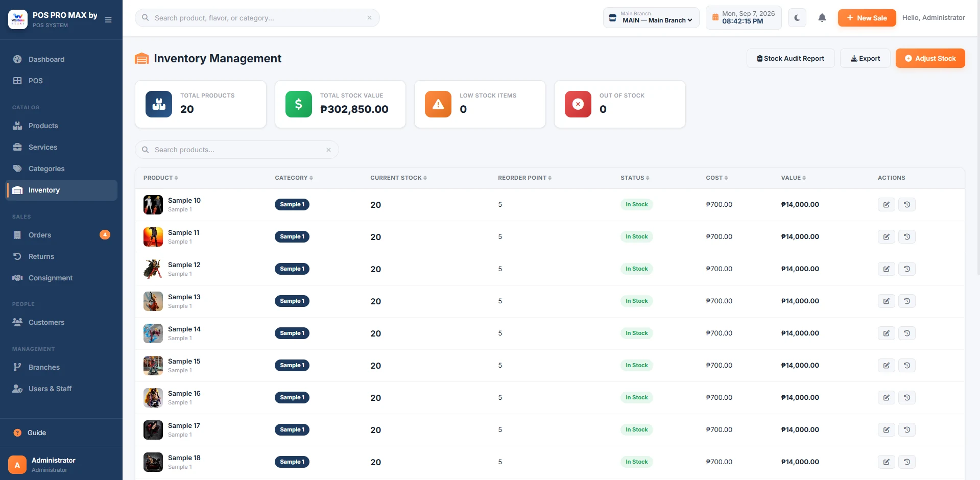
Task: Click the New Sale button
Action: click(x=867, y=18)
